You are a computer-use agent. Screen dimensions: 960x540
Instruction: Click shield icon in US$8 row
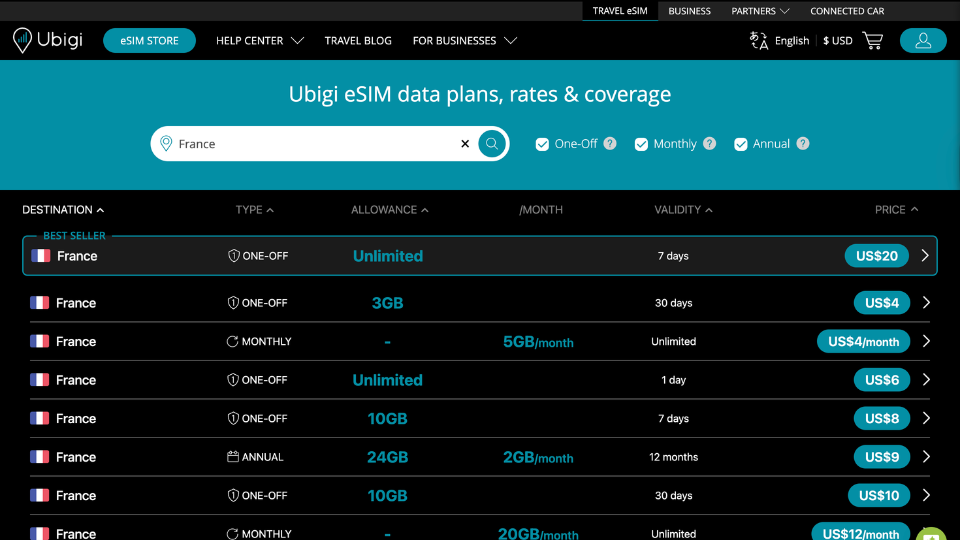click(233, 418)
